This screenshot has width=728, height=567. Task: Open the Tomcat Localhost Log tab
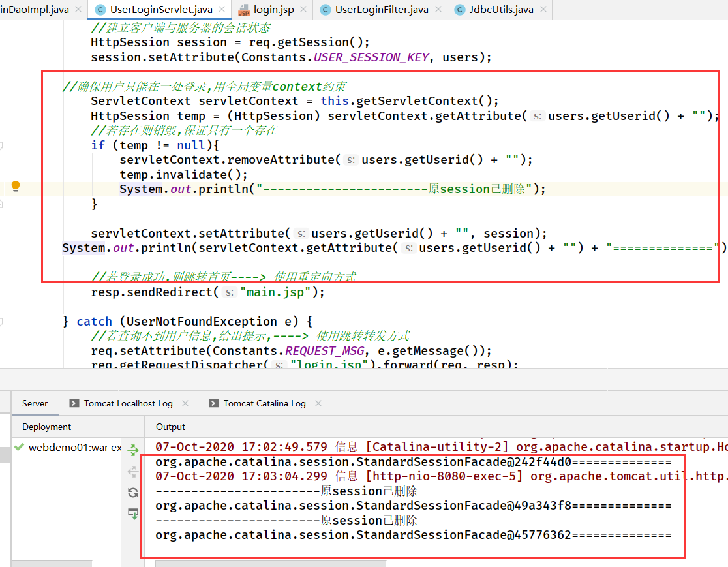(128, 403)
